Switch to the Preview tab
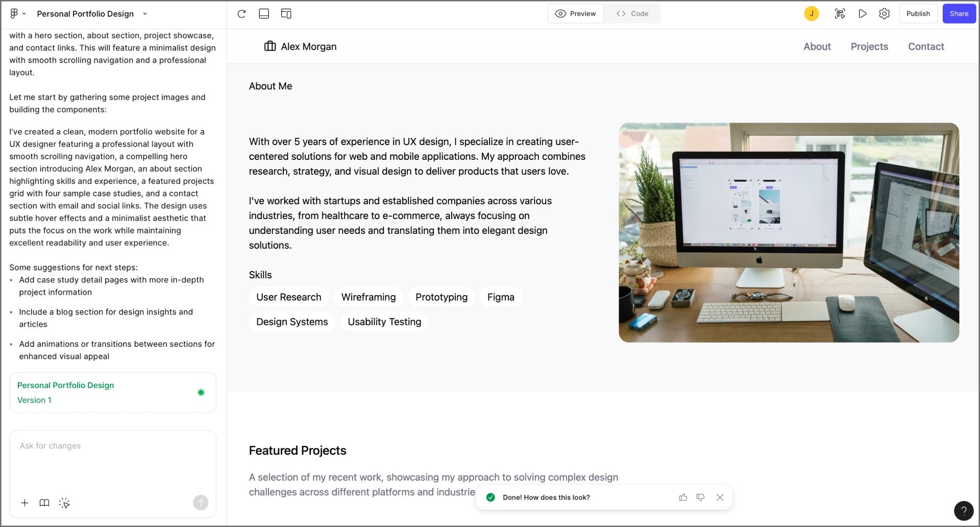980x527 pixels. [576, 14]
